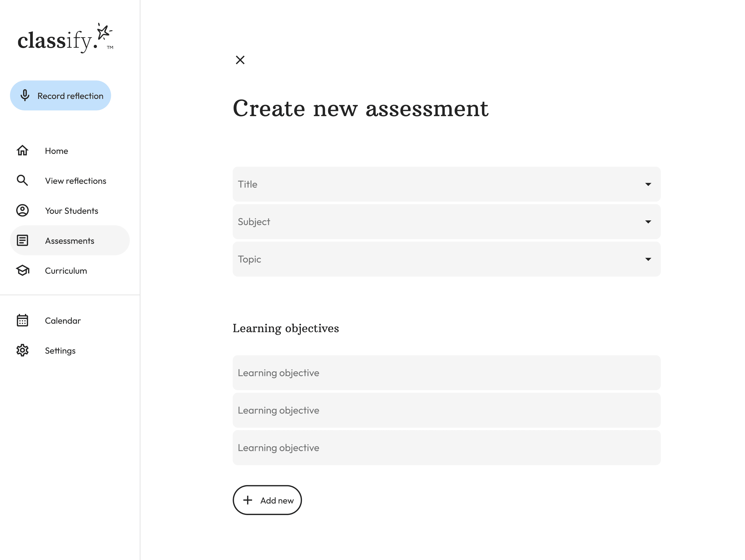Click the Your Students profile icon
The image size is (745, 560).
(x=23, y=210)
